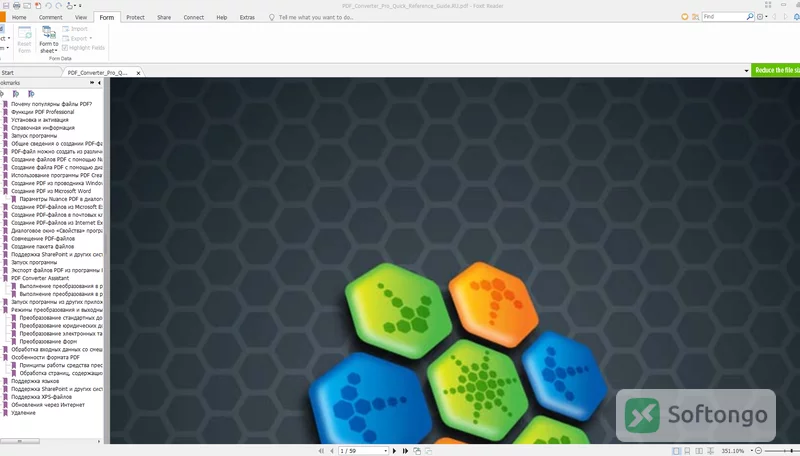Open the tab list dropdown arrow
Image resolution: width=800 pixels, height=456 pixels.
[746, 70]
